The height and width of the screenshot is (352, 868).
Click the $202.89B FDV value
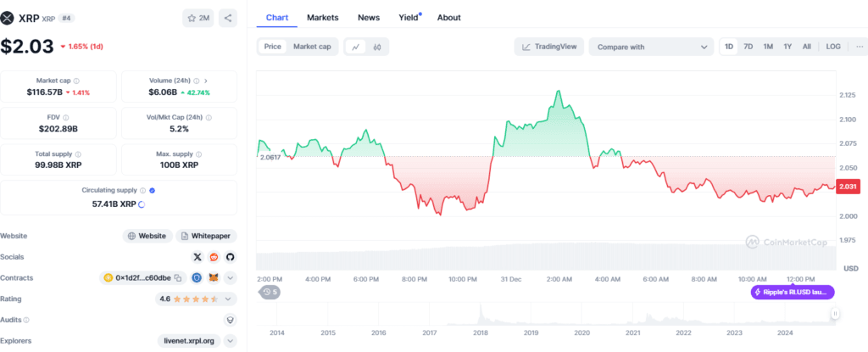(58, 129)
